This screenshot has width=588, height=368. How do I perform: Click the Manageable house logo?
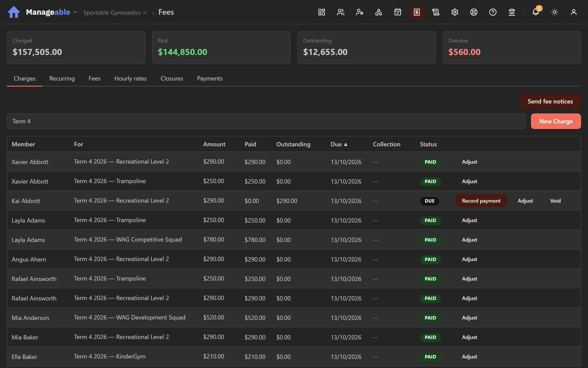click(14, 12)
